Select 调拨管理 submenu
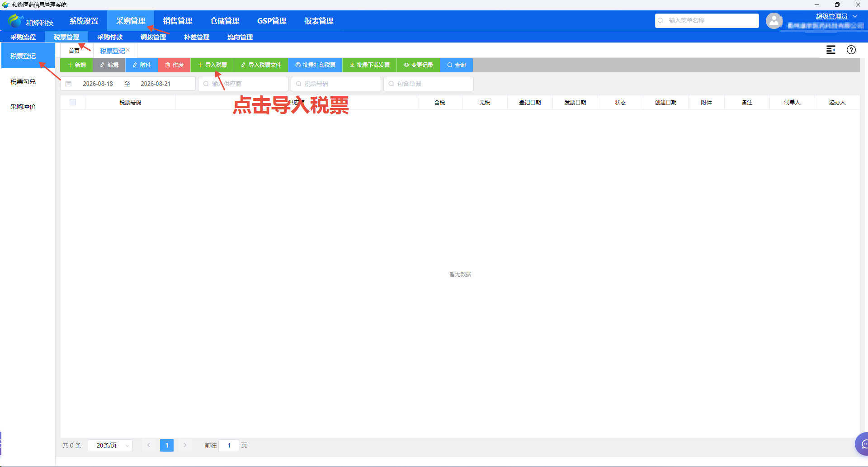This screenshot has width=868, height=467. 153,37
